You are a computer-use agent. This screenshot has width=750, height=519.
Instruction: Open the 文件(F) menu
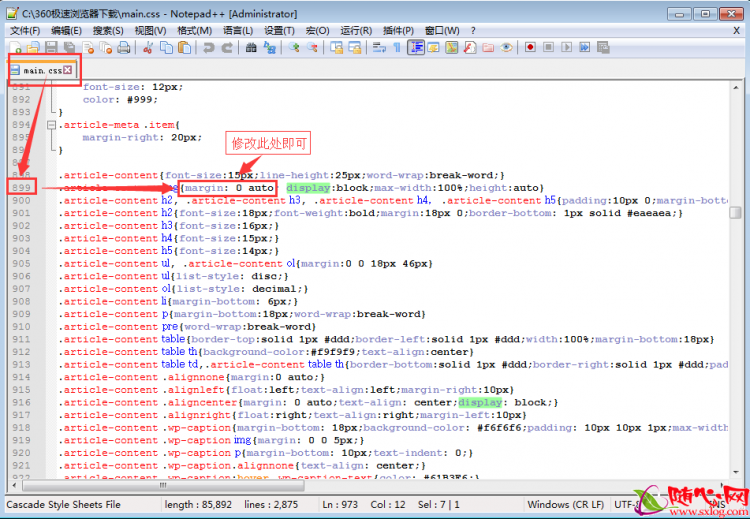click(25, 31)
